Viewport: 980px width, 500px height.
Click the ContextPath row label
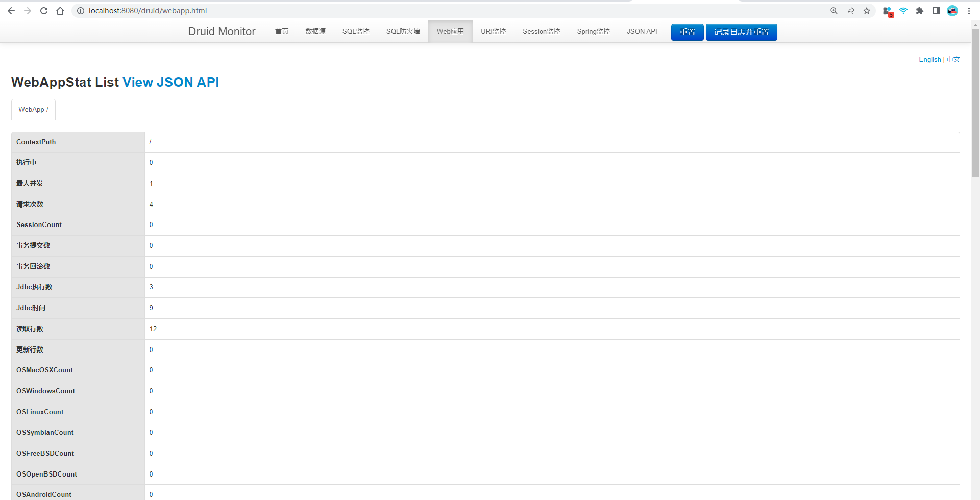(x=36, y=142)
